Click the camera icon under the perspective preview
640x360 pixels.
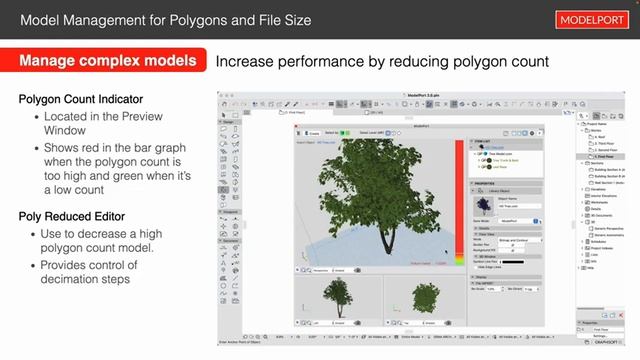tap(358, 270)
